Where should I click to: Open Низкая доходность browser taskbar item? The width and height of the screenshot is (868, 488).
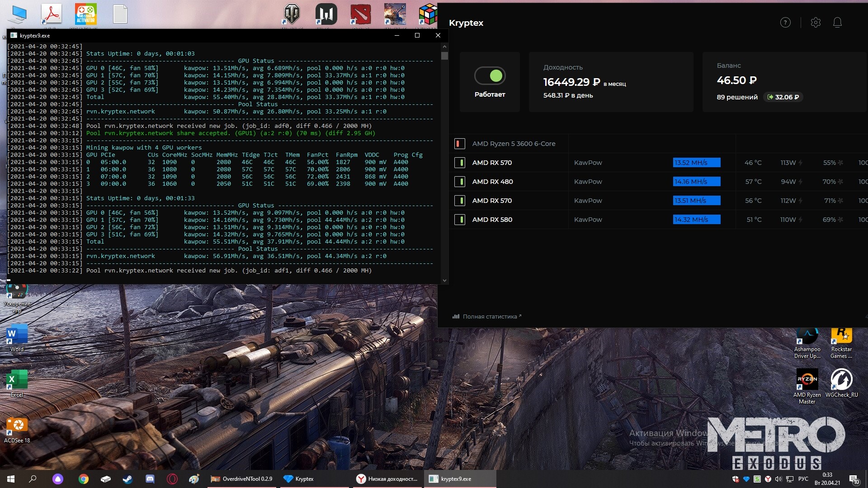[387, 479]
